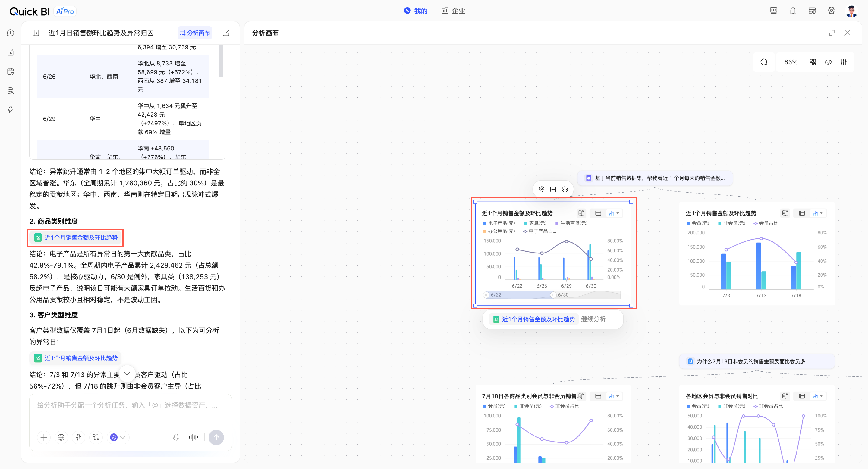Open the AI model selector dropdown
Image resolution: width=868 pixels, height=469 pixels.
(x=118, y=437)
